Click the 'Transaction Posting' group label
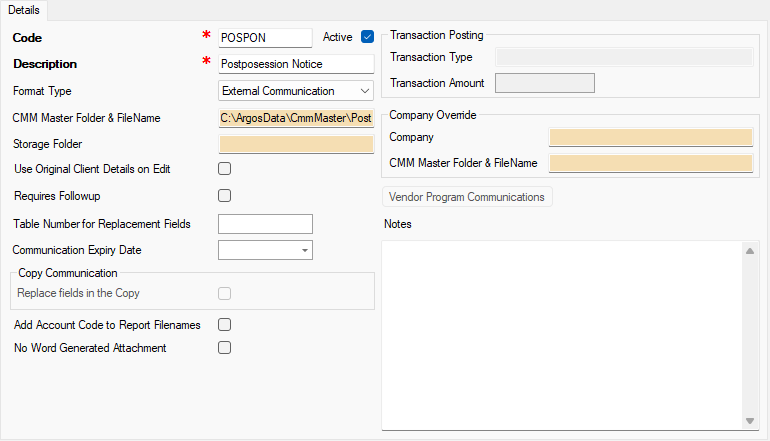770x441 pixels. coord(437,35)
